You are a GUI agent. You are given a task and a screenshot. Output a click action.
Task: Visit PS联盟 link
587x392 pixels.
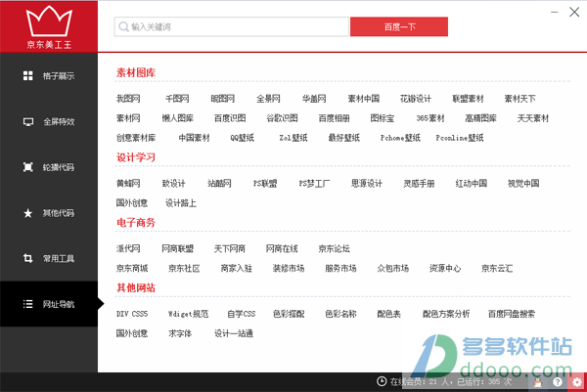click(x=265, y=183)
